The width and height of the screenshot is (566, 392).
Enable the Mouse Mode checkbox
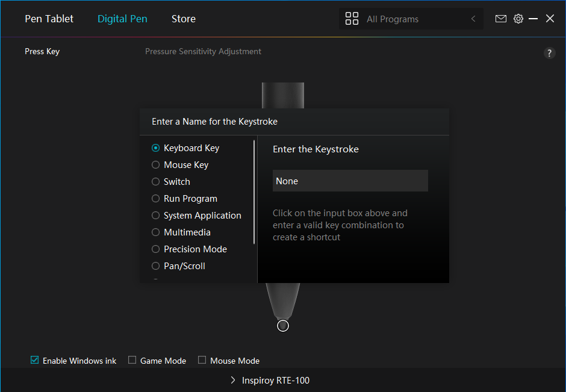(x=202, y=361)
